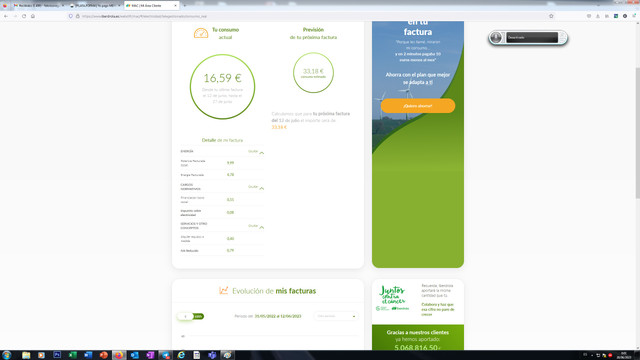
Task: Open media player taskbar icon
Action: tap(41, 355)
